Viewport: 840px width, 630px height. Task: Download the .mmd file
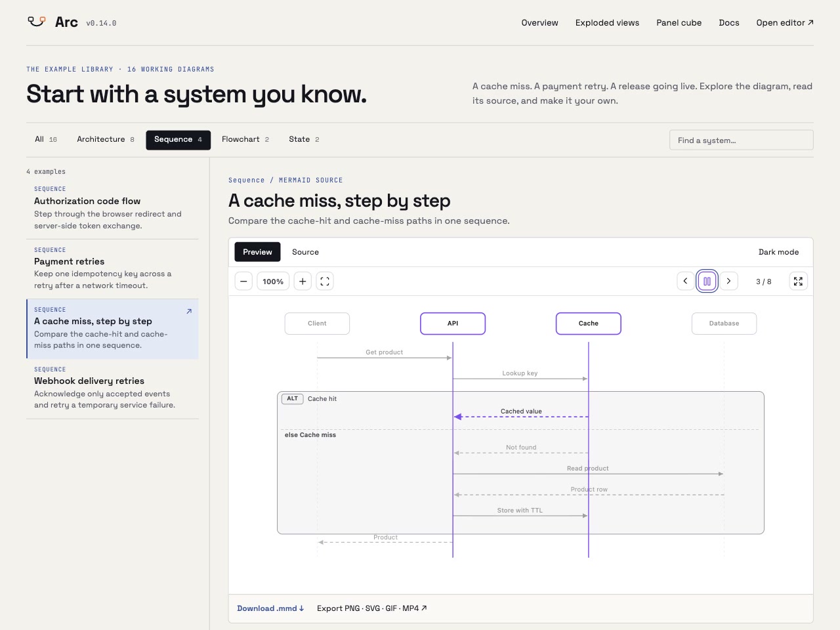pyautogui.click(x=270, y=608)
